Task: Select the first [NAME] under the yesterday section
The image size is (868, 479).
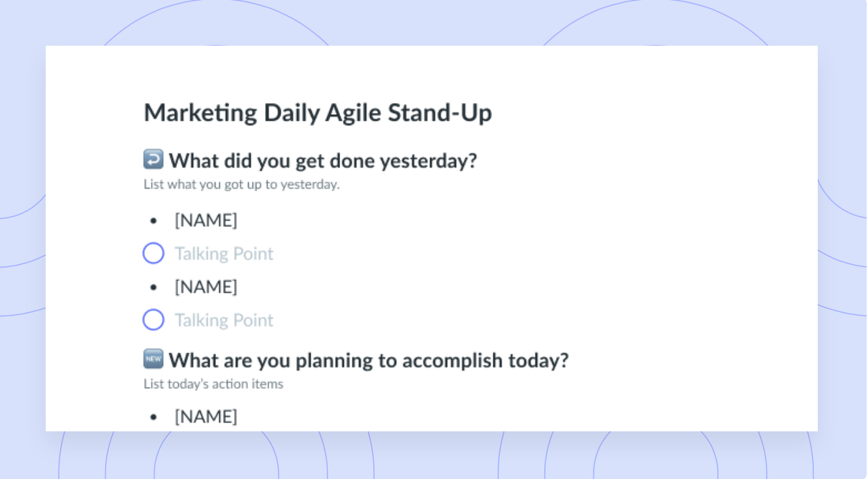Action: [206, 221]
